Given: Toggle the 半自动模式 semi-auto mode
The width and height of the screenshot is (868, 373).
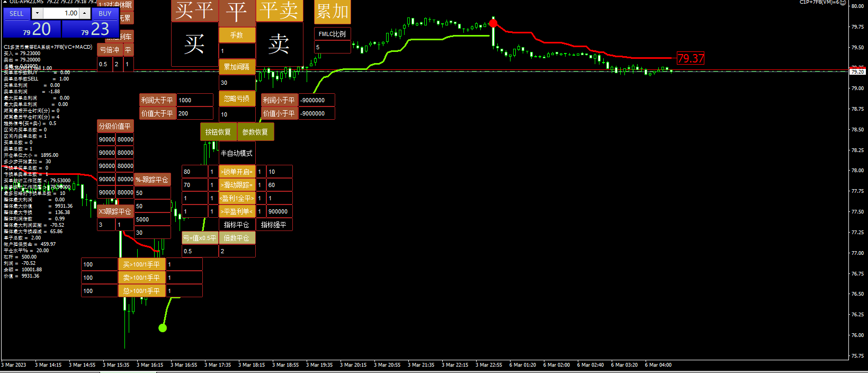Looking at the screenshot, I should pyautogui.click(x=237, y=153).
